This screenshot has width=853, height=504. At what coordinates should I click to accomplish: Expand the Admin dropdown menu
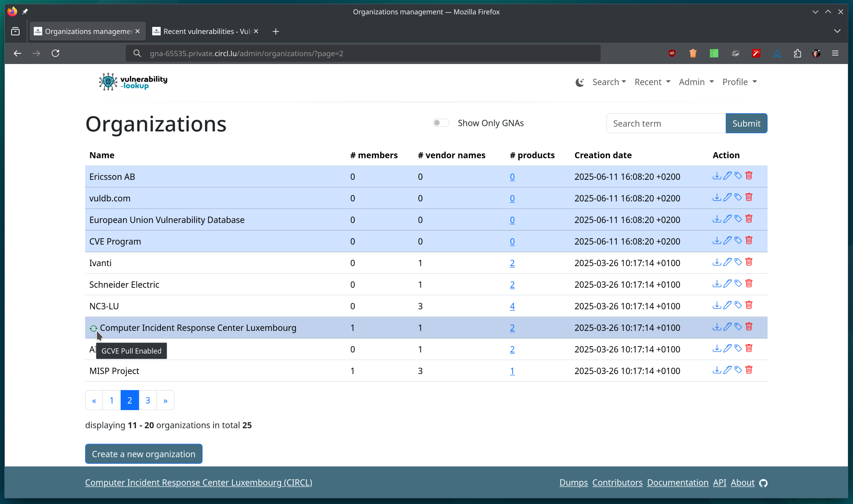click(696, 82)
